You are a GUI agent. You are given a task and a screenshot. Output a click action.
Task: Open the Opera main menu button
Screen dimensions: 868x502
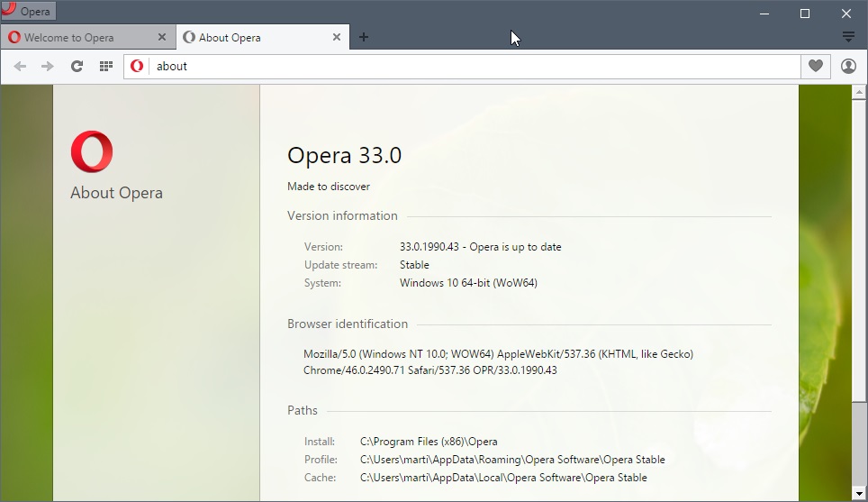pyautogui.click(x=28, y=11)
